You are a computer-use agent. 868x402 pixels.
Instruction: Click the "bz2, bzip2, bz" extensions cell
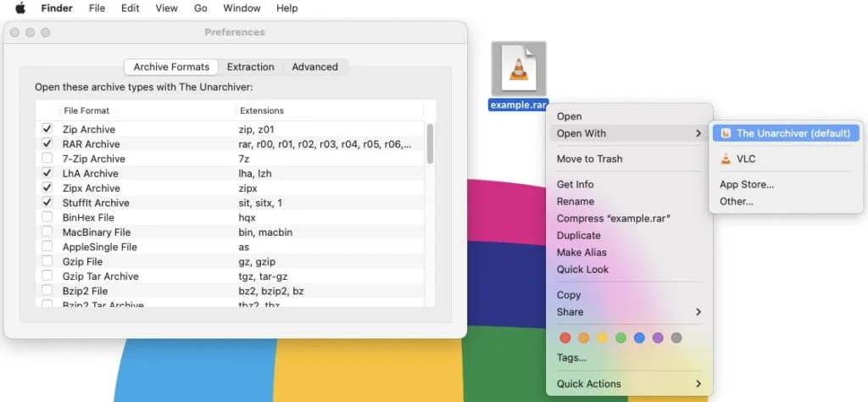tap(270, 291)
